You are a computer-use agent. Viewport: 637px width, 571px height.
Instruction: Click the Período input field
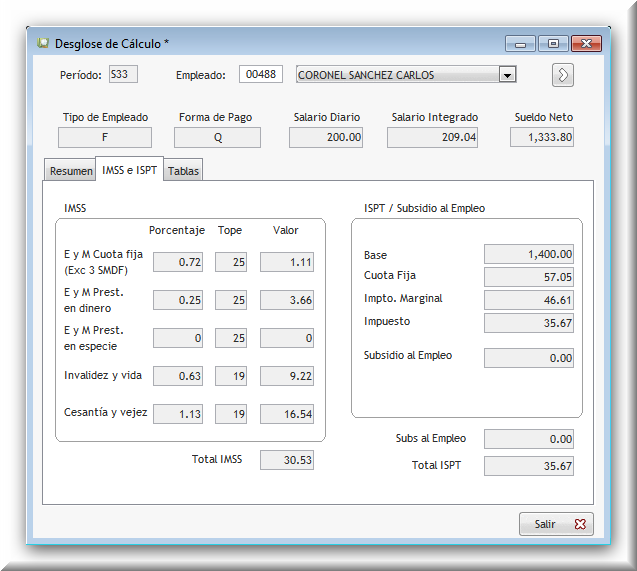click(123, 74)
